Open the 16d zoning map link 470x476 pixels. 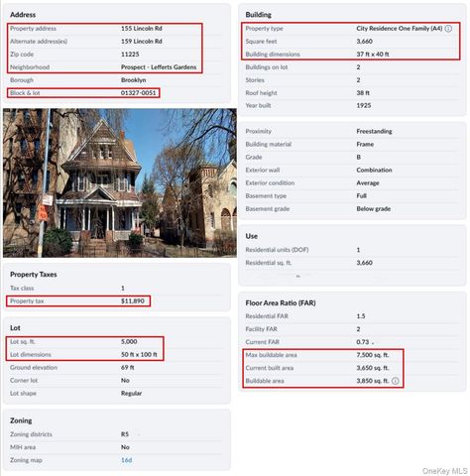pos(126,460)
